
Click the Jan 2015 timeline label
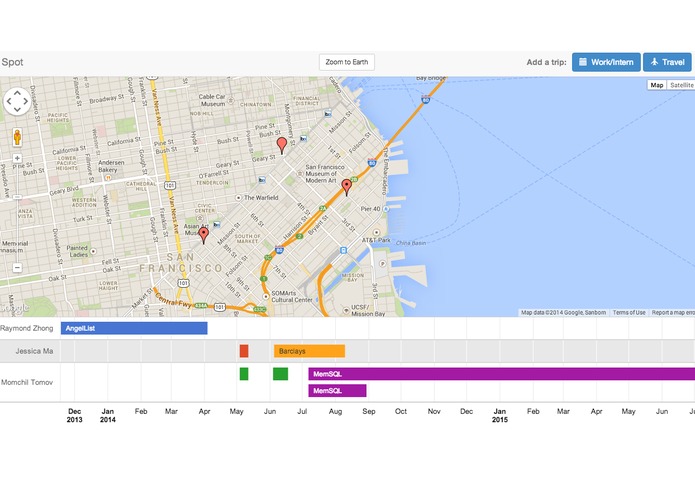500,415
